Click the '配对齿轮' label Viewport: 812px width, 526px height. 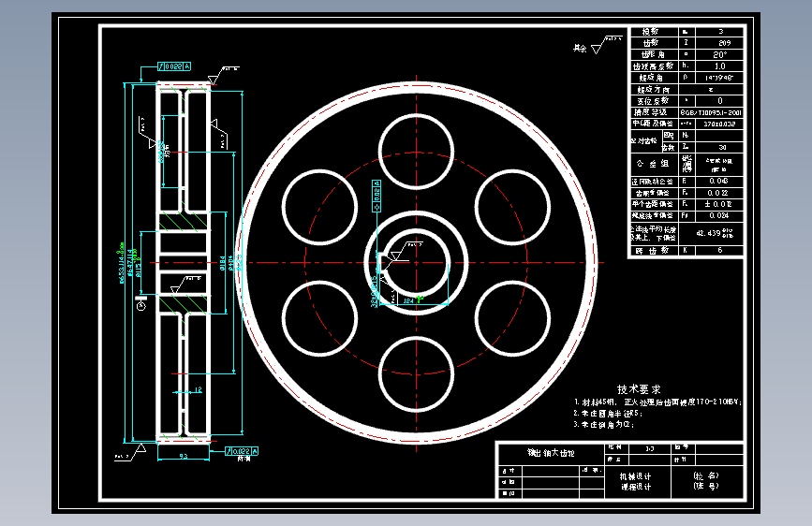tap(643, 140)
